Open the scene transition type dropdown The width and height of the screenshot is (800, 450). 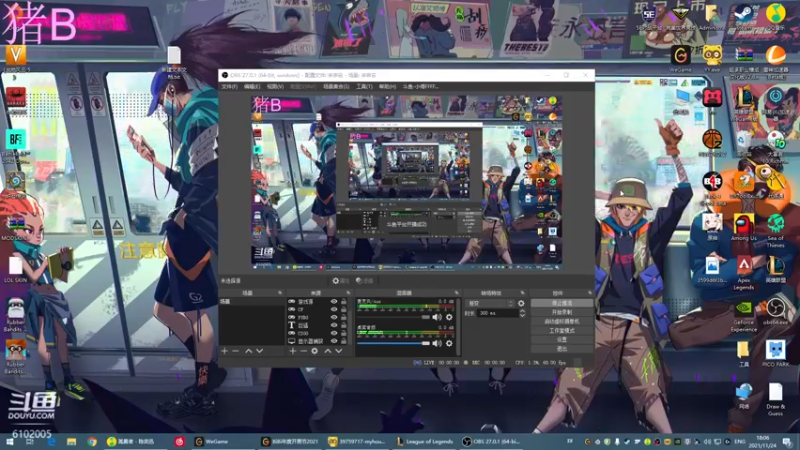click(x=490, y=303)
